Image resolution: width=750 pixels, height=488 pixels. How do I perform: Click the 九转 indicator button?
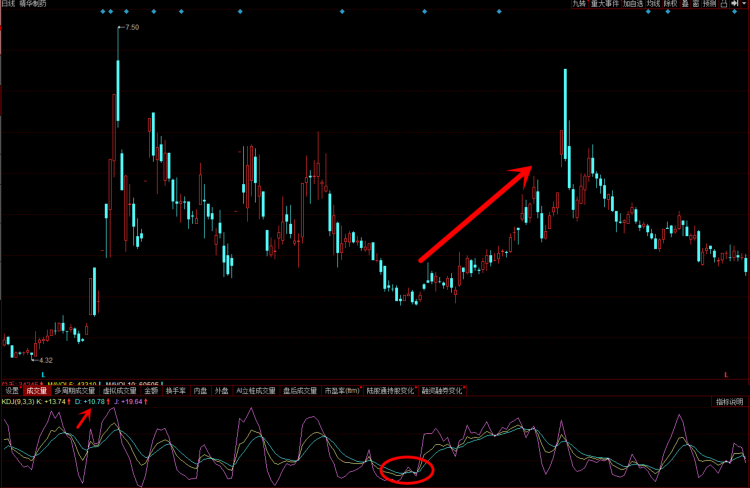click(x=578, y=4)
